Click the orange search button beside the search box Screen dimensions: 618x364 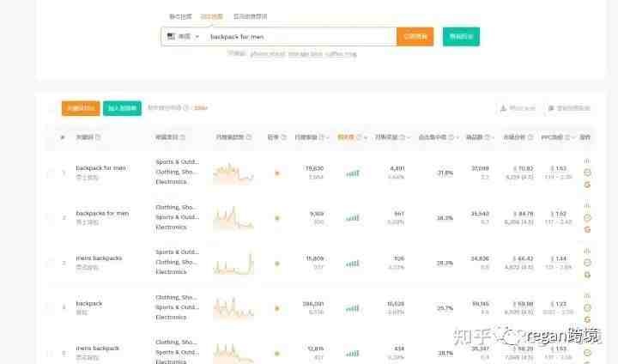pyautogui.click(x=415, y=37)
